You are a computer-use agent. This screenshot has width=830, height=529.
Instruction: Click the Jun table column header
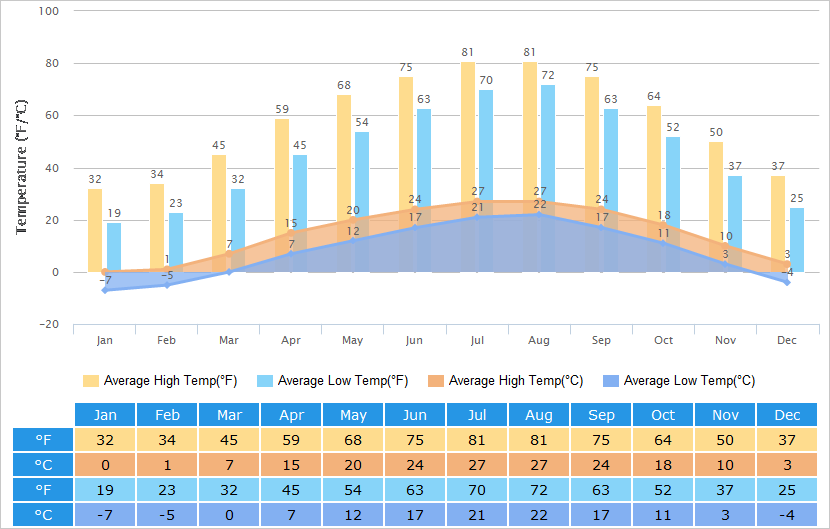(x=414, y=415)
